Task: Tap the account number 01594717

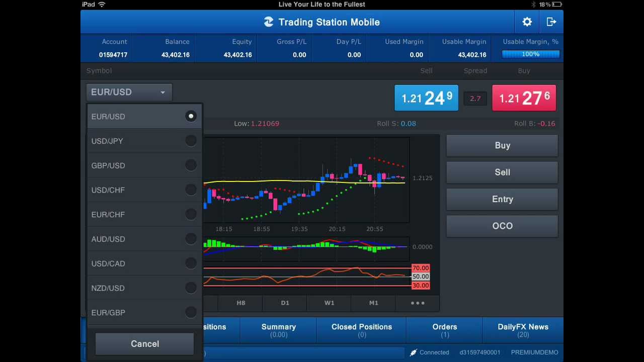Action: (113, 55)
